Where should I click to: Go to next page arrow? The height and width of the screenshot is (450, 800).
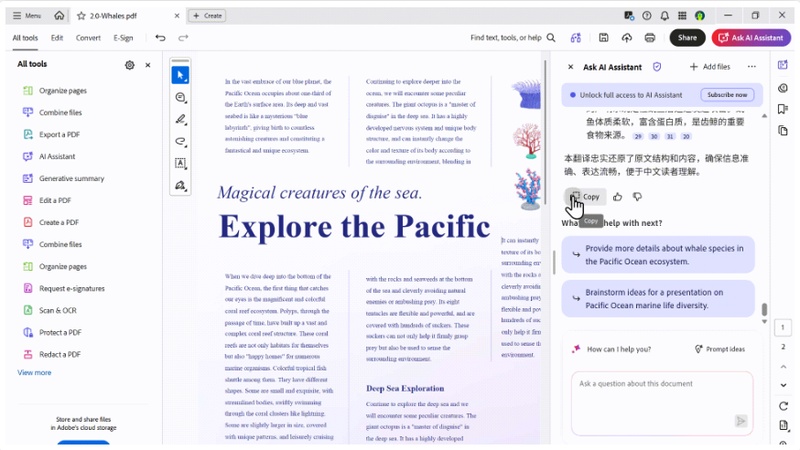783,385
